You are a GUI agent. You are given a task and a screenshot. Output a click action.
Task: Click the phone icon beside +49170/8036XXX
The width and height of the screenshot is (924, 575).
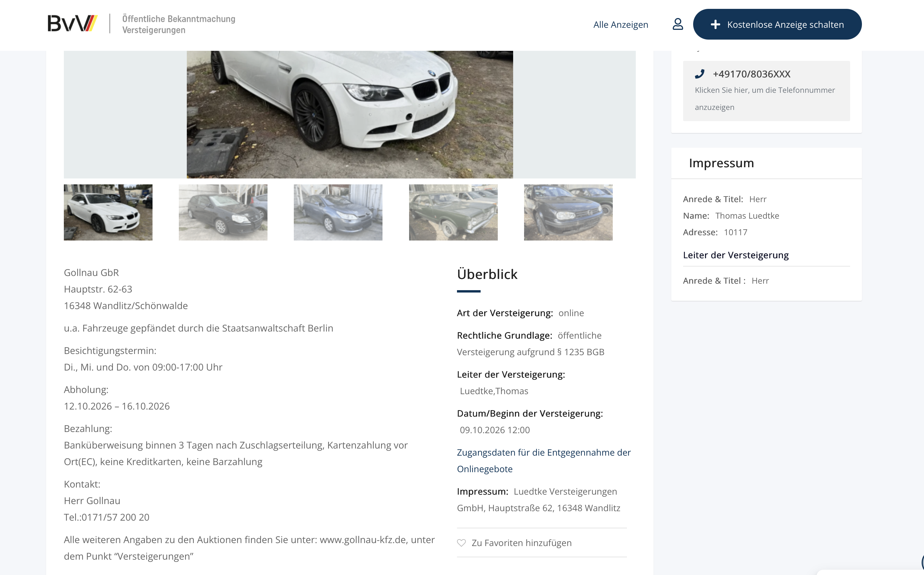click(x=699, y=74)
